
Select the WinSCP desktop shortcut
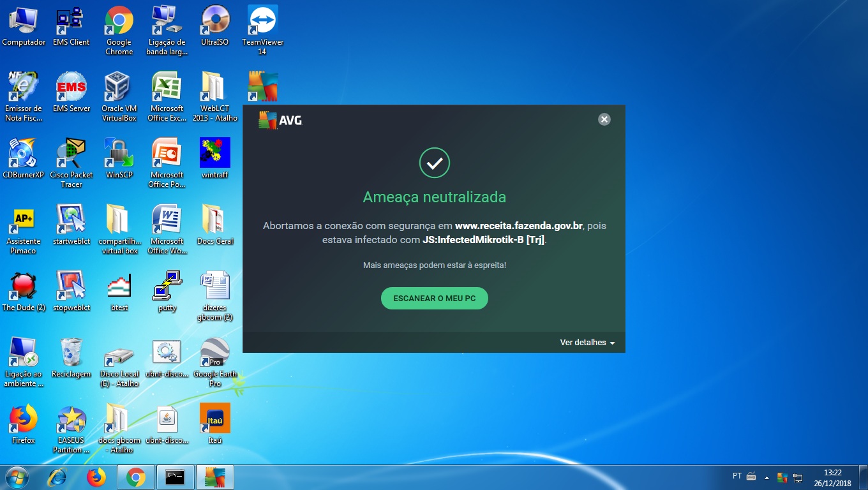(119, 159)
